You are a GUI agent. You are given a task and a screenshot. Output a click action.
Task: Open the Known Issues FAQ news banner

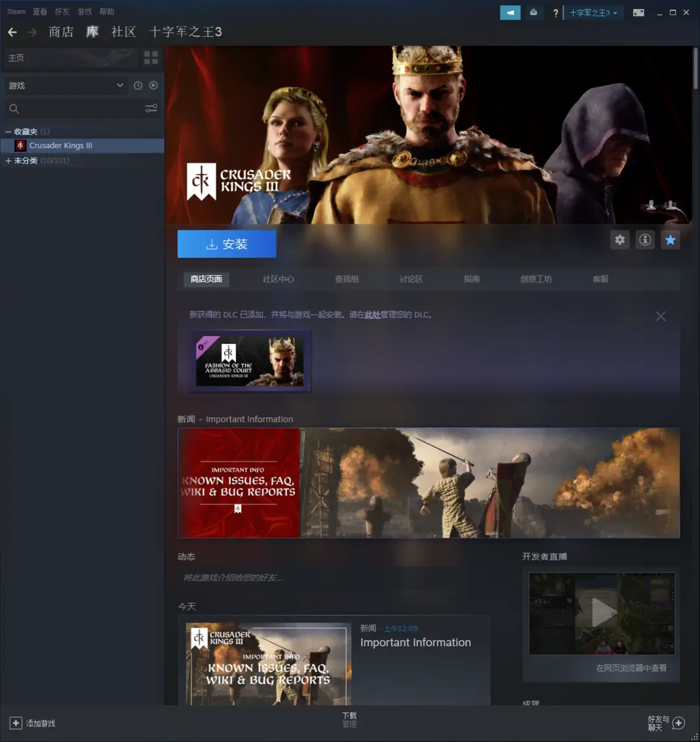[x=428, y=483]
